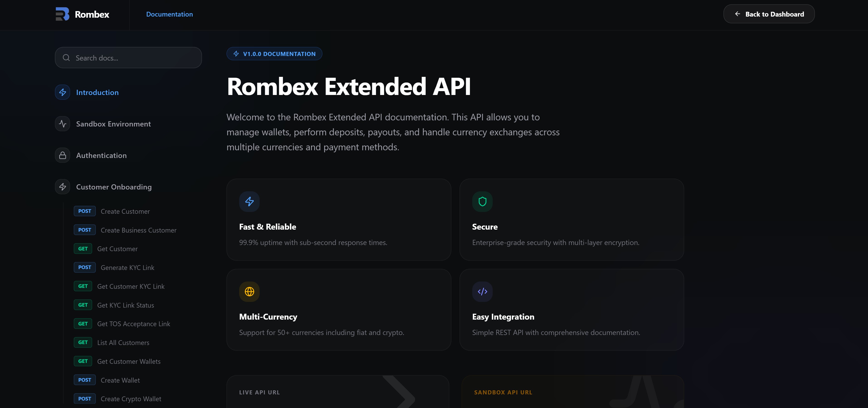Click POST badge beside Create Crypto Wallet
The height and width of the screenshot is (408, 868).
(x=85, y=399)
